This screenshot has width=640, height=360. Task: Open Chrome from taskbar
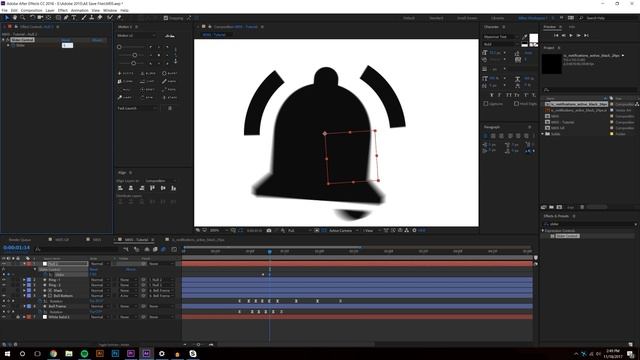click(53, 353)
